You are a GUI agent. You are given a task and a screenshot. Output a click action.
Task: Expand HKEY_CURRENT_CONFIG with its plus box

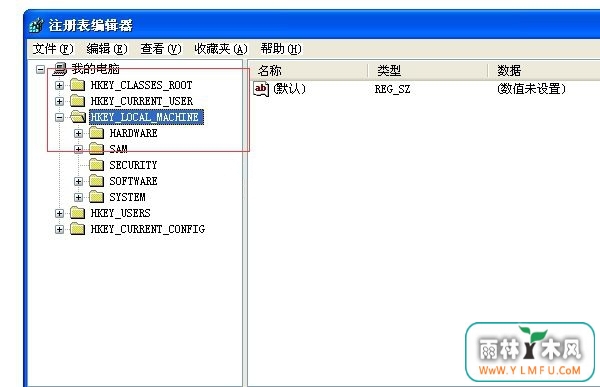tap(59, 229)
